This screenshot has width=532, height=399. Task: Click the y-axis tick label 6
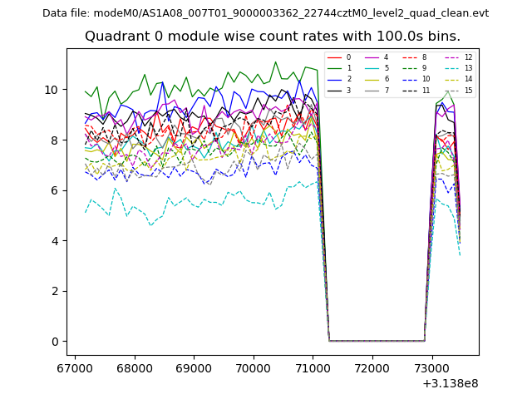(x=53, y=190)
